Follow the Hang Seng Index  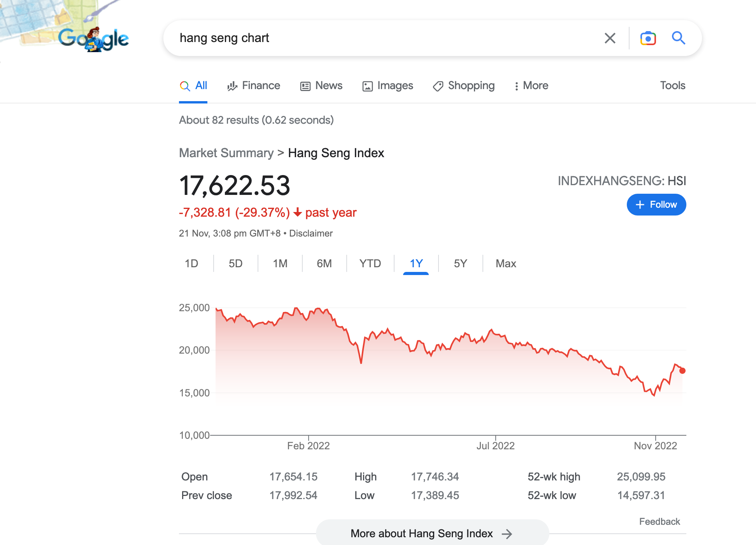(x=656, y=205)
